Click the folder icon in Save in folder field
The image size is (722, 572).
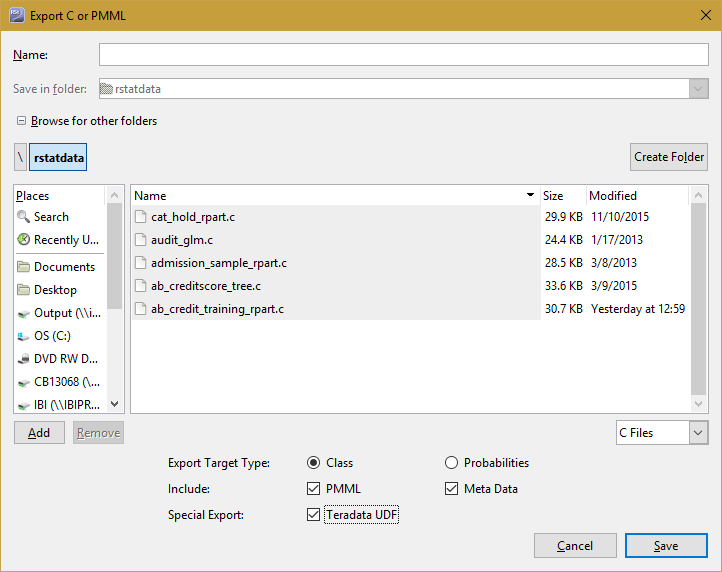[x=106, y=88]
